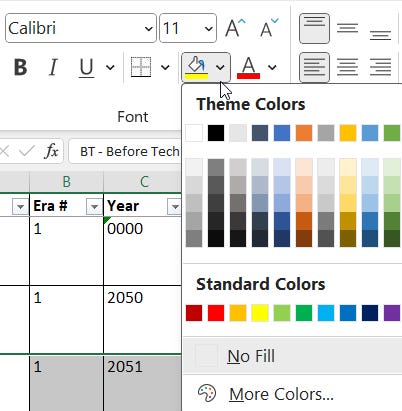Click the Fill Color paint bucket
402x411 pixels.
tap(197, 67)
